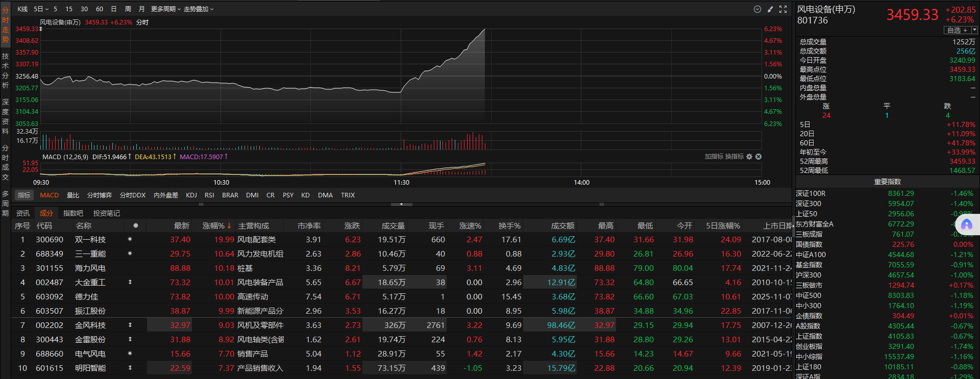
Task: Collapse panel using center divider arrow
Action: tap(401, 204)
